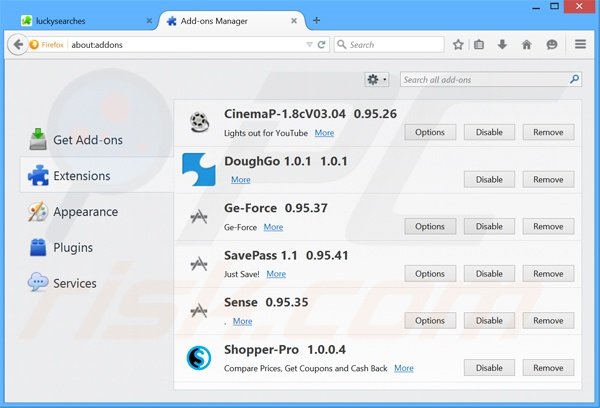Show More details for CinemaP
The image size is (600, 408).
(x=324, y=133)
